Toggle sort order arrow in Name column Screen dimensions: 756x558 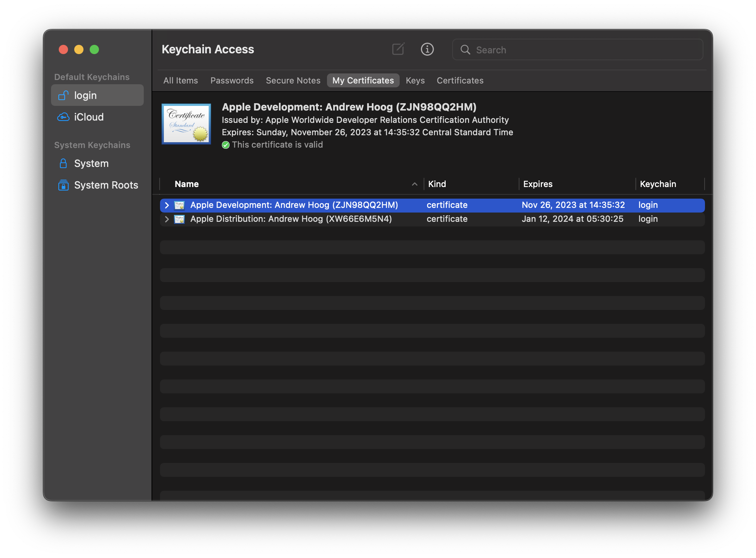(x=415, y=184)
